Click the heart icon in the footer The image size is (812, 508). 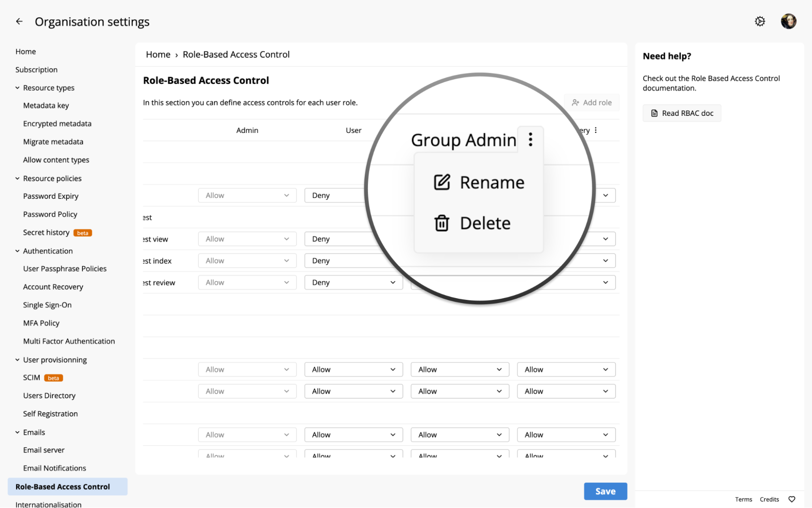(x=792, y=499)
